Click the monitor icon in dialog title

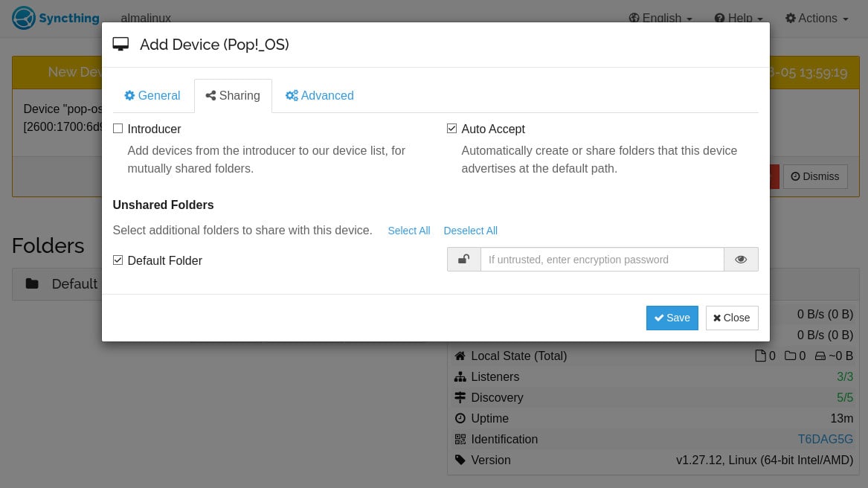coord(120,45)
